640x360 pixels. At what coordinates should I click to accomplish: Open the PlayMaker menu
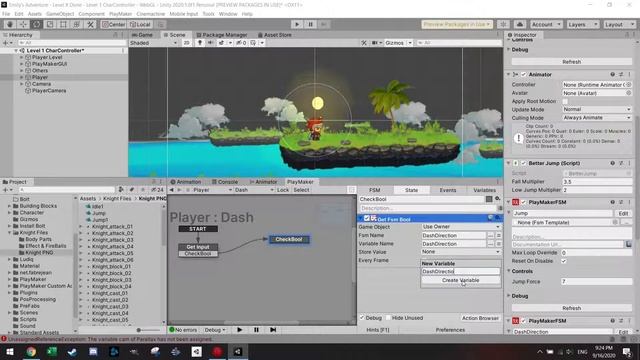(x=120, y=14)
